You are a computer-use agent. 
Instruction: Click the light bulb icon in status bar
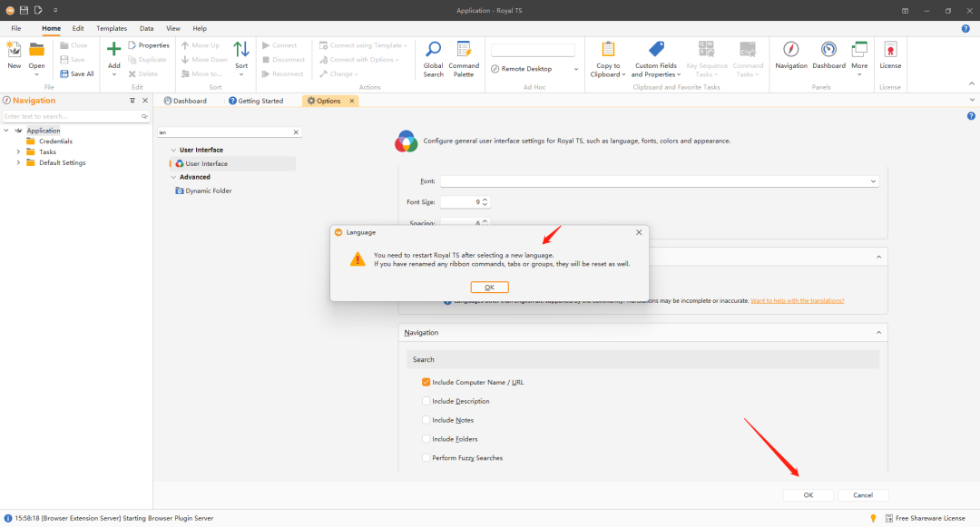(x=873, y=518)
